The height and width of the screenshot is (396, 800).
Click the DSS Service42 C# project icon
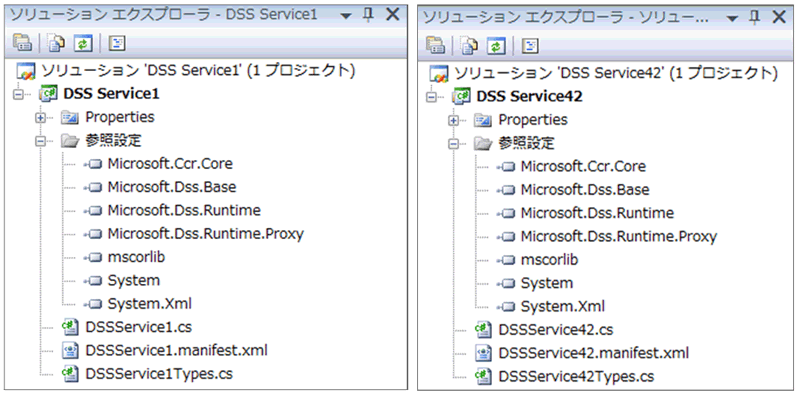(x=461, y=96)
